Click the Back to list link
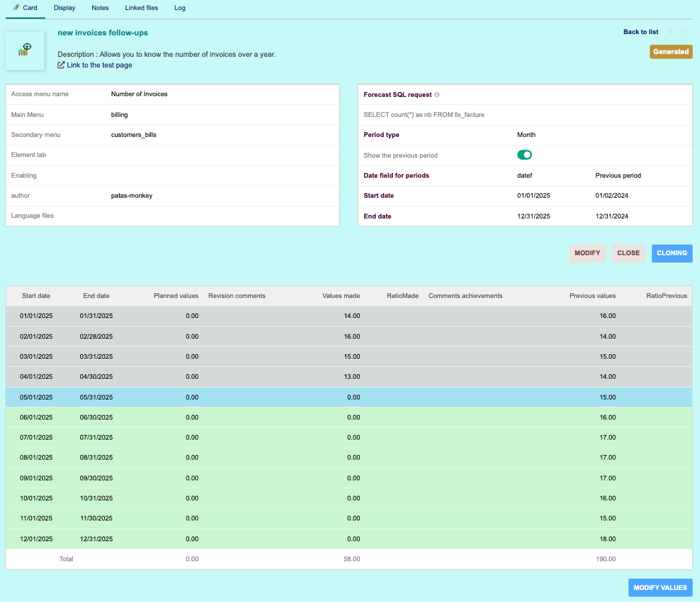 point(640,32)
